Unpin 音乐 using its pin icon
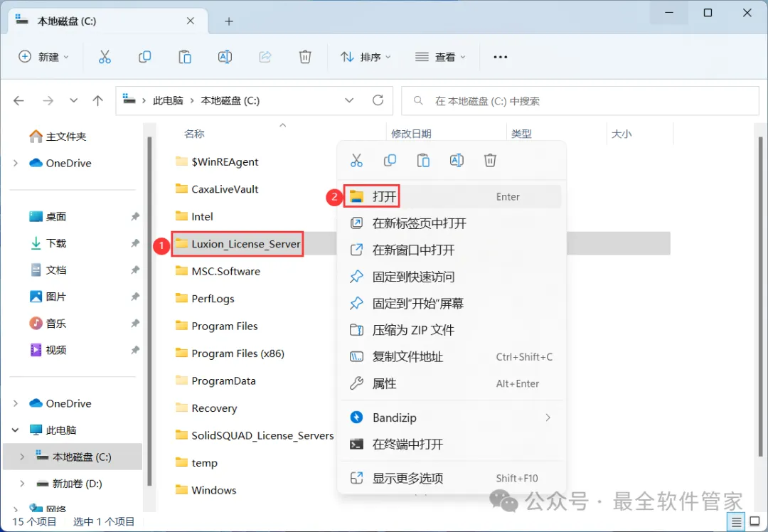The image size is (768, 532). point(135,324)
